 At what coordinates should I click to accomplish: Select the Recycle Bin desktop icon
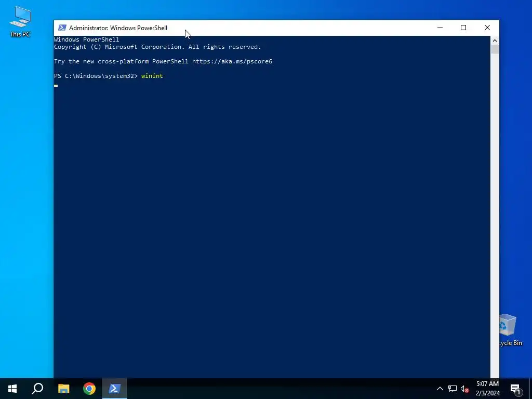(510, 330)
